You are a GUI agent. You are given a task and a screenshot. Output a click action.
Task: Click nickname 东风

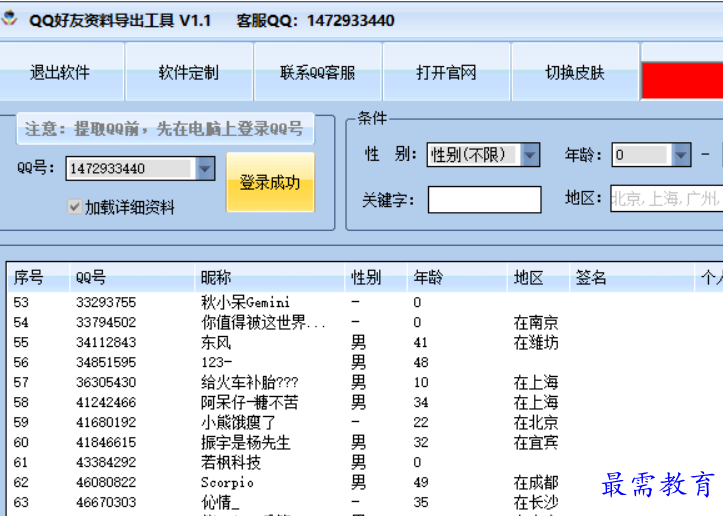click(216, 343)
